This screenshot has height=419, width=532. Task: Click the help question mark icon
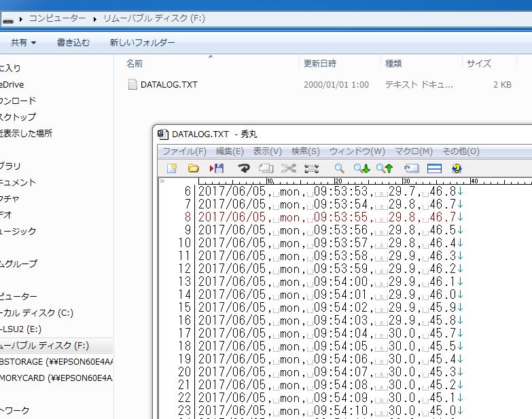[457, 168]
